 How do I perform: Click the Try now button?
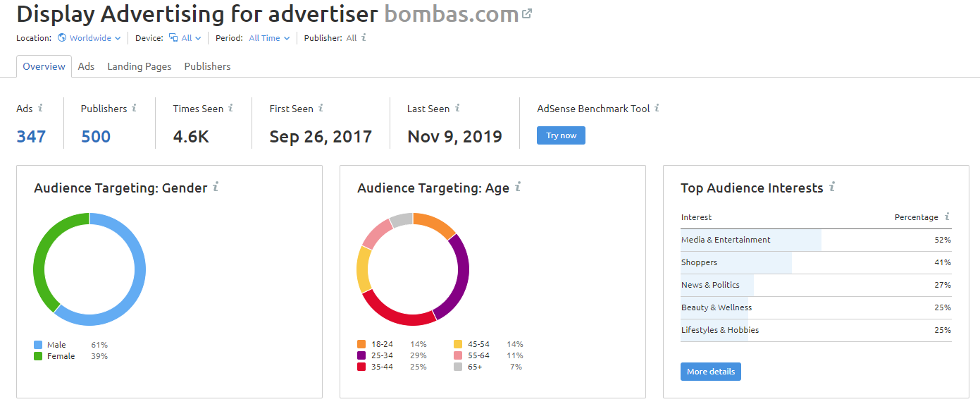click(561, 135)
